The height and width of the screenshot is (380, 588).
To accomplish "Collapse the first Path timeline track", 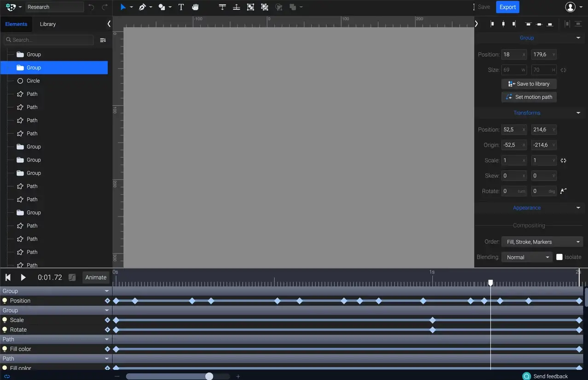I will click(x=107, y=340).
